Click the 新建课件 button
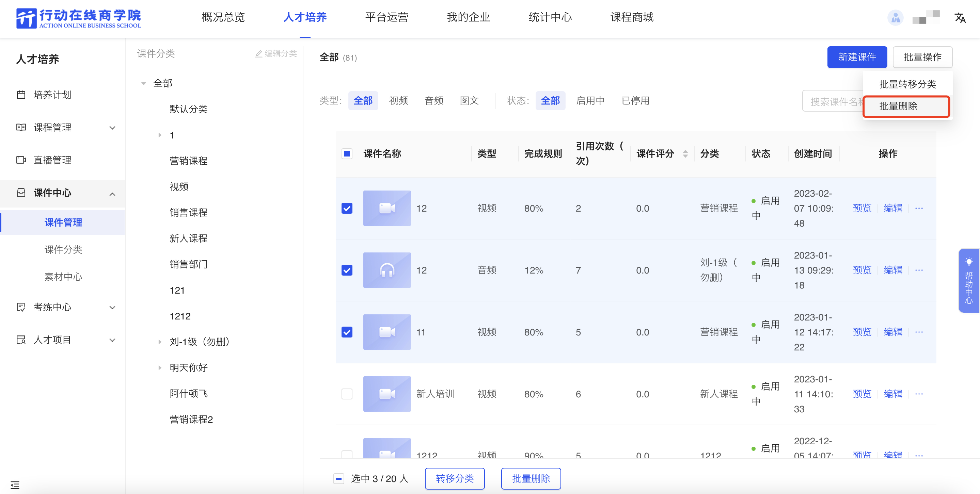980x494 pixels. 857,57
